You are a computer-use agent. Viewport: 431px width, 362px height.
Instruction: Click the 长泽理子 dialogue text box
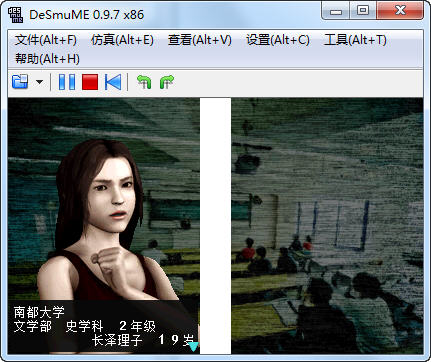pos(103,327)
